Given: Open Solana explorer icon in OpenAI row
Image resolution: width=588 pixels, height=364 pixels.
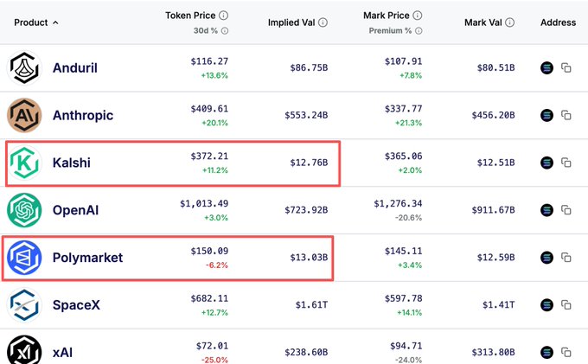Looking at the screenshot, I should coord(546,209).
